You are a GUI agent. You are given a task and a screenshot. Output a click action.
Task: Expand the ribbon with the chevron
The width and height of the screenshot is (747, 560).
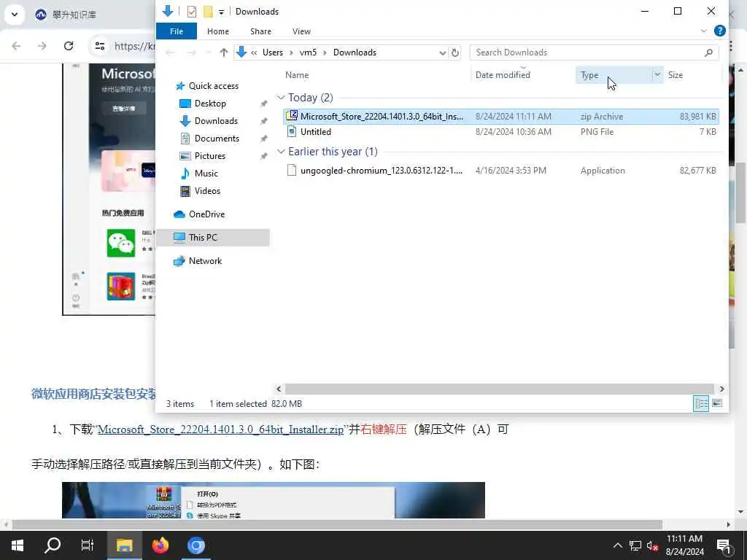click(704, 31)
